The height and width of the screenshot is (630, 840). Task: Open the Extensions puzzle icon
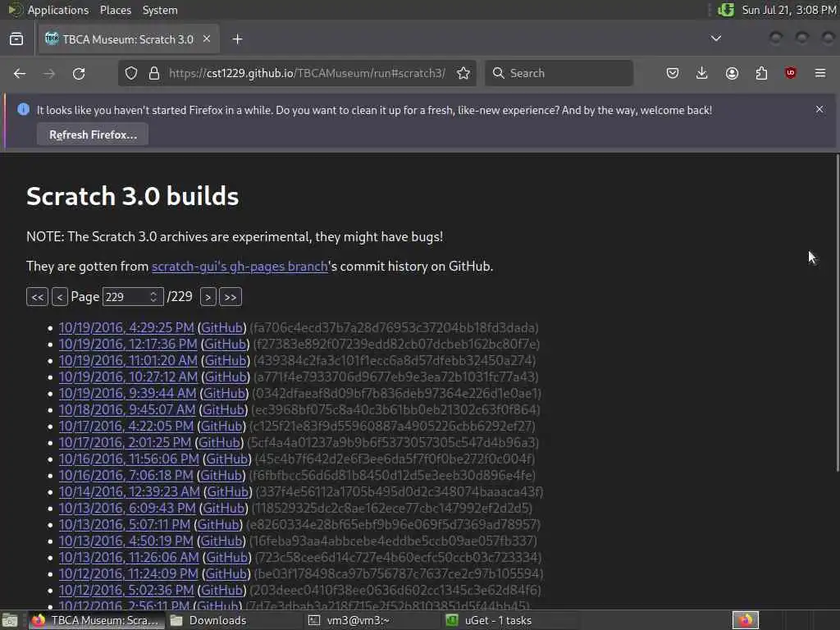tap(761, 73)
